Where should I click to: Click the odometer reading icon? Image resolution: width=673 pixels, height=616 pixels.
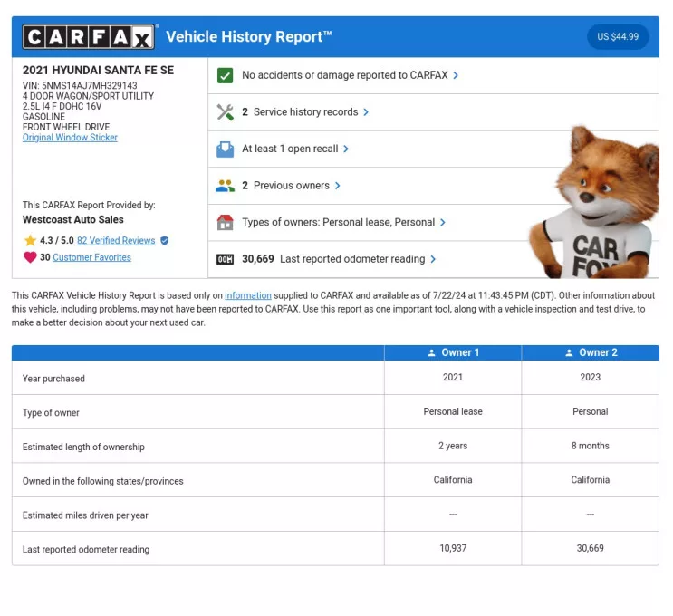click(x=226, y=259)
